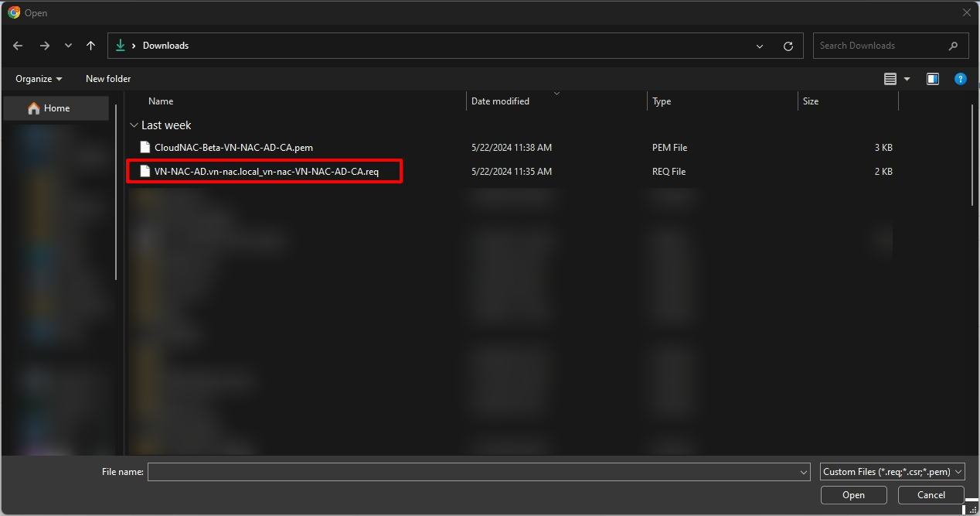Select Home in the navigation pane

tap(56, 108)
